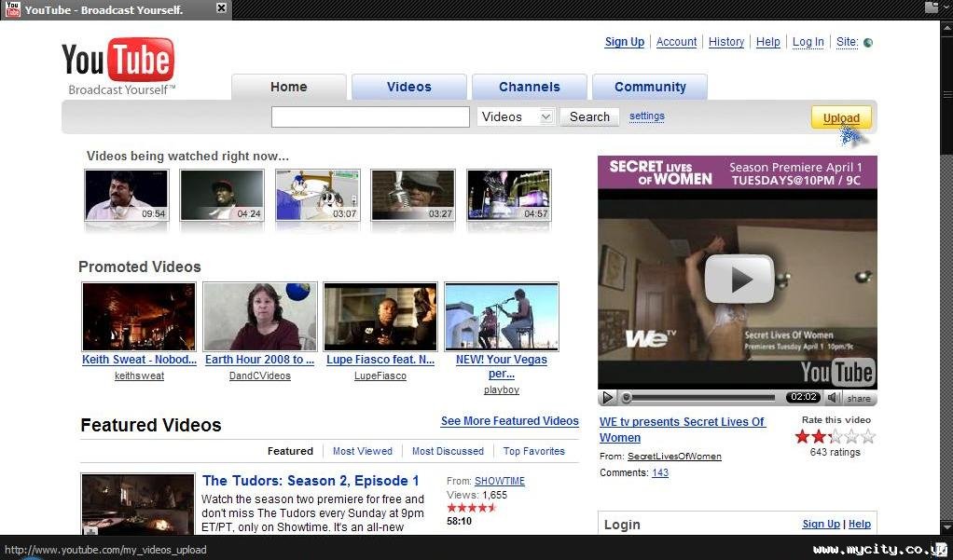Click the video progress slider
The width and height of the screenshot is (953, 560).
click(699, 398)
